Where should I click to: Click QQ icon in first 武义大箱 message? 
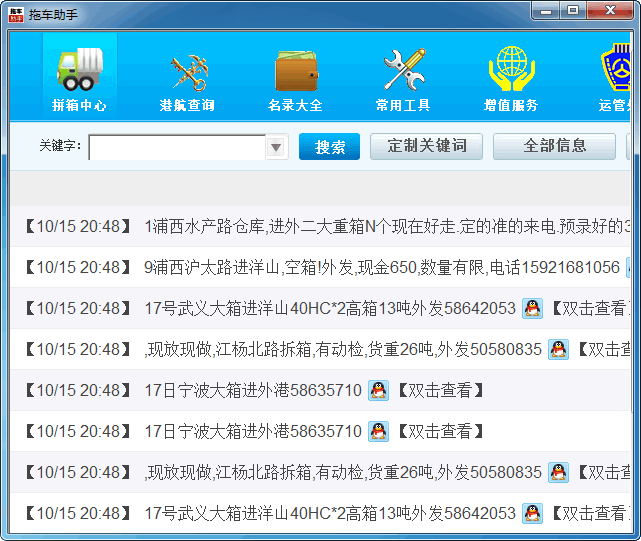[532, 308]
